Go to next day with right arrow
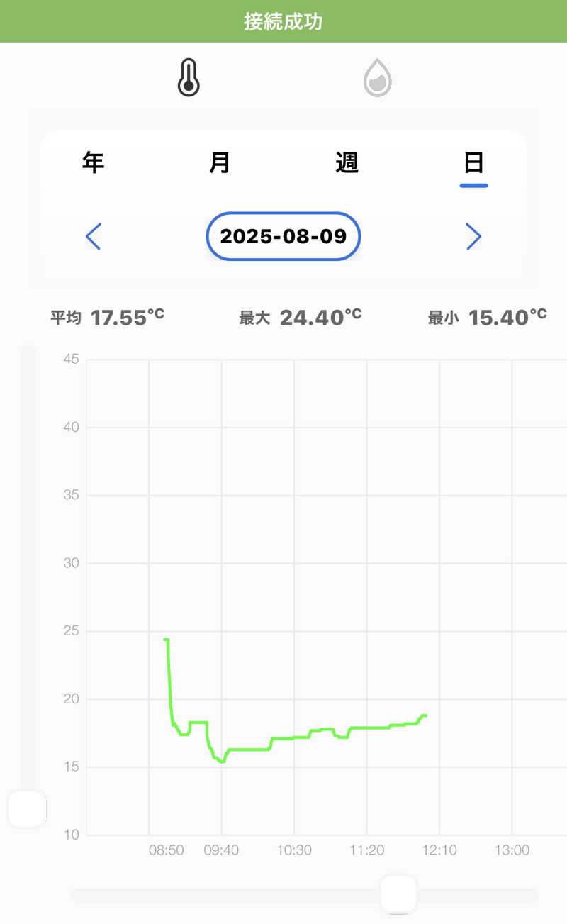 tap(473, 236)
